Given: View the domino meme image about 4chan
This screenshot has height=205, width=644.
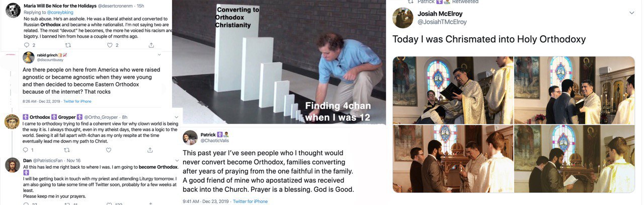Looking at the screenshot, I should pyautogui.click(x=279, y=61).
